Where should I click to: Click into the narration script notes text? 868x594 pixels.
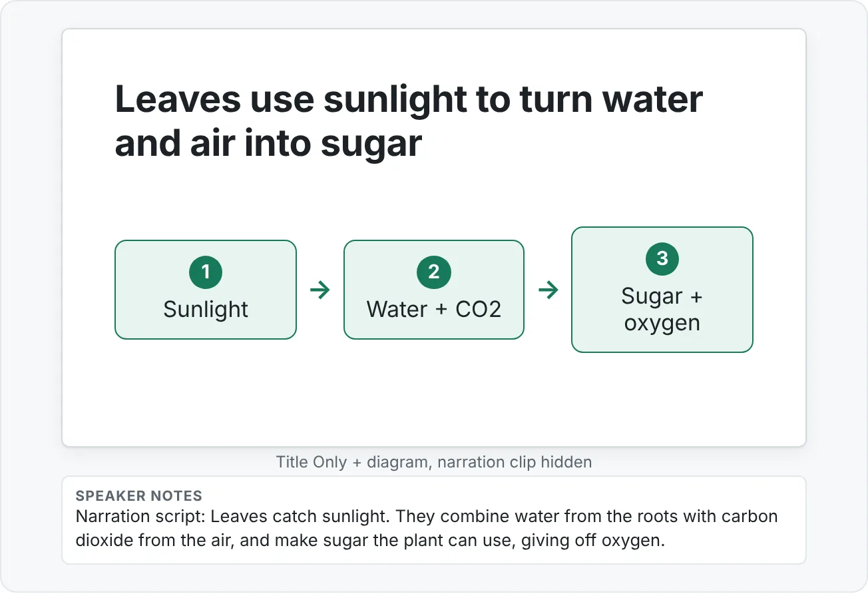click(x=427, y=529)
